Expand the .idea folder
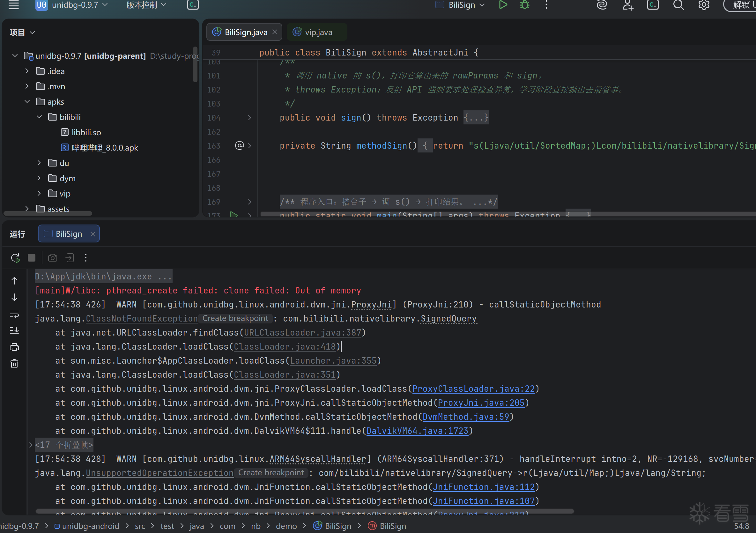756x533 pixels. point(27,71)
